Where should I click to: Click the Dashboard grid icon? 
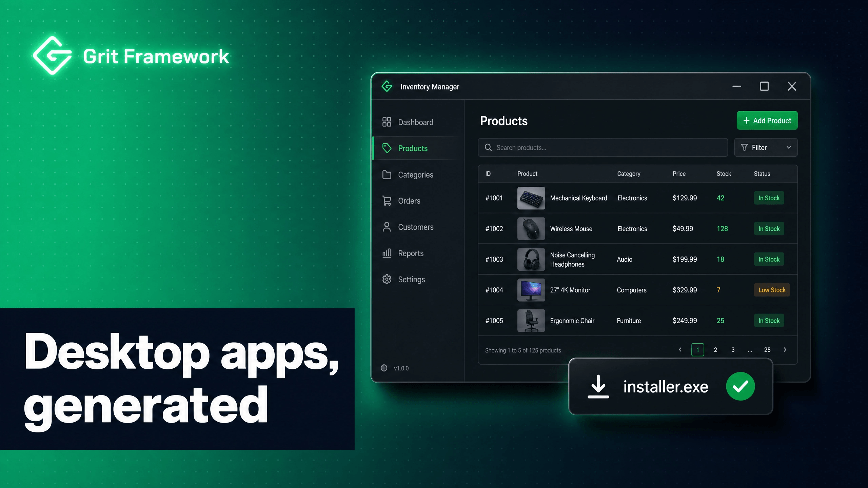pos(387,122)
